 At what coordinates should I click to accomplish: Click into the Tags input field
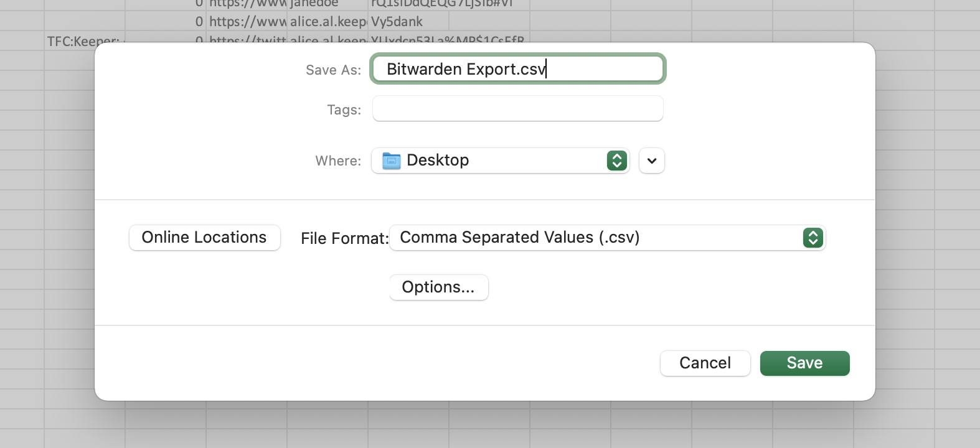click(517, 109)
